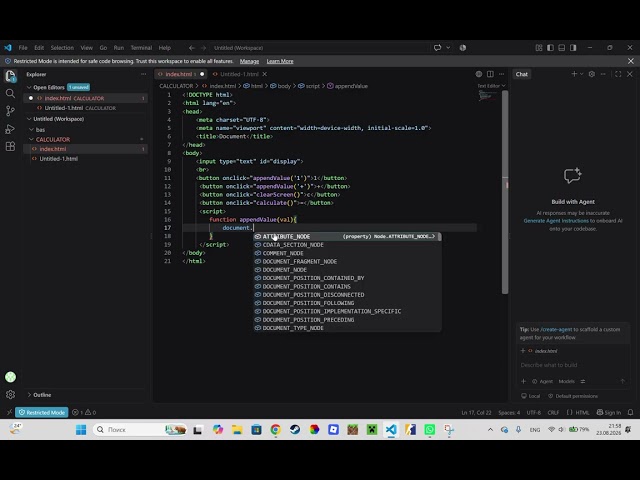Switch to the Untitled-1.html editor tab
640x480 pixels.
coord(239,74)
